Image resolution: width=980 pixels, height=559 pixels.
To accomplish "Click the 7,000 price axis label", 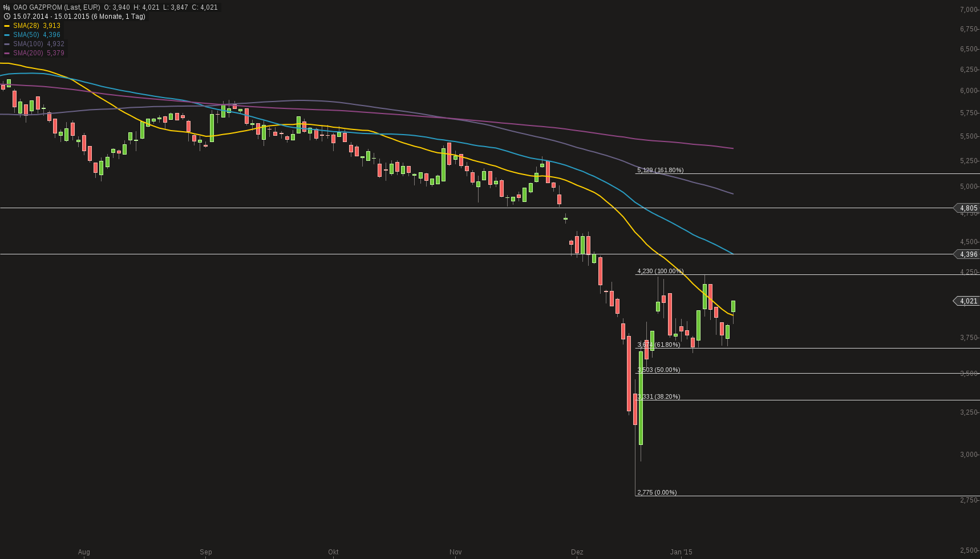I will pyautogui.click(x=969, y=10).
